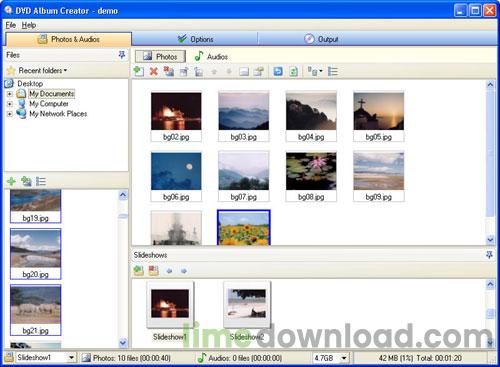500x367 pixels.
Task: Click 'Photos: 10 files' status bar text
Action: (x=132, y=358)
